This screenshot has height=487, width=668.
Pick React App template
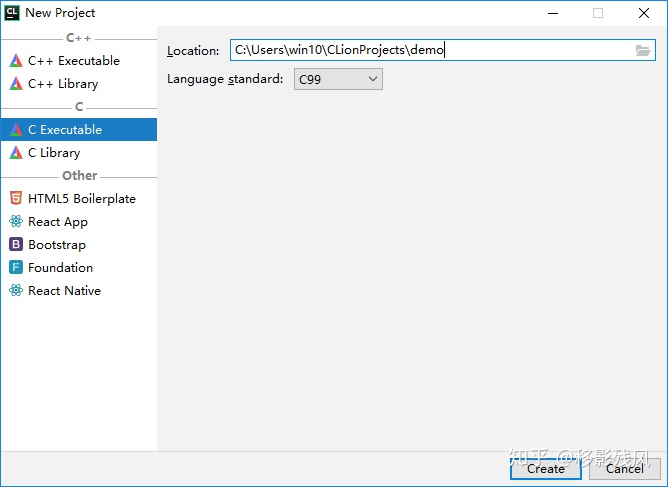click(79, 221)
